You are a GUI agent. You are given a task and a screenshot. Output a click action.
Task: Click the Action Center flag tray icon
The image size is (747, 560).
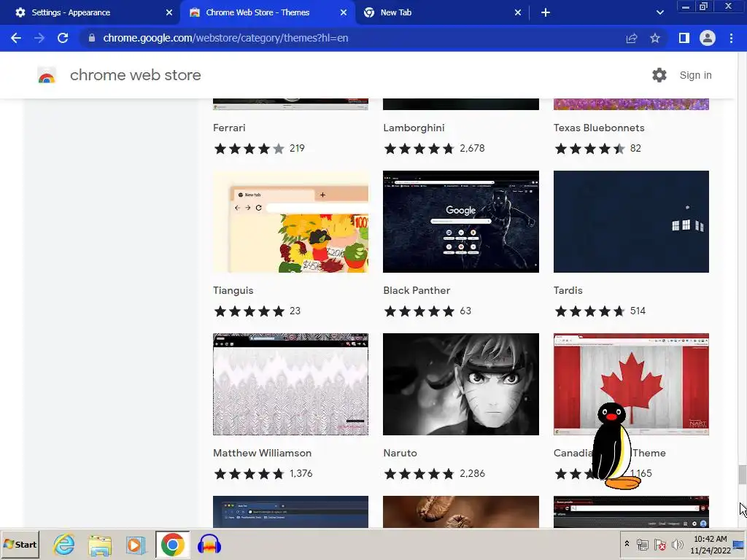pos(659,545)
